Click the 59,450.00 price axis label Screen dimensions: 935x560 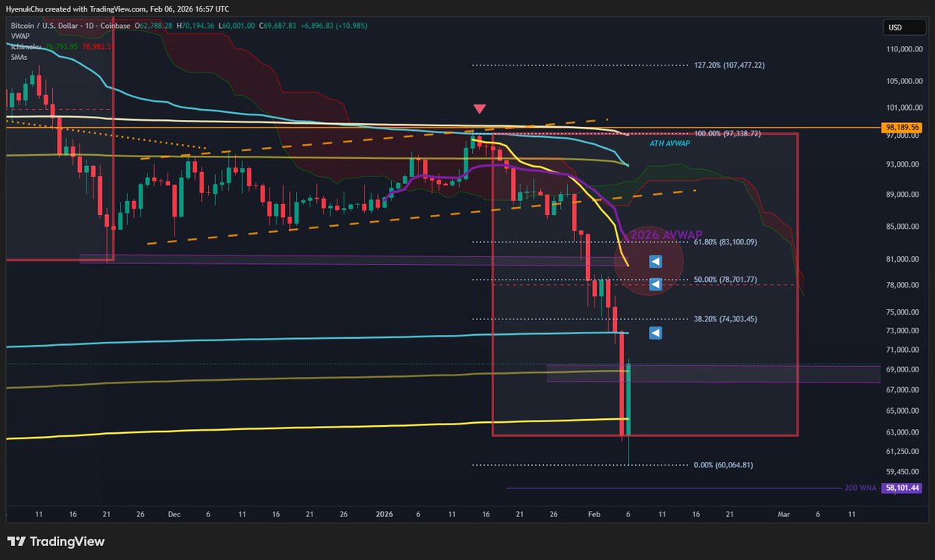click(x=901, y=471)
